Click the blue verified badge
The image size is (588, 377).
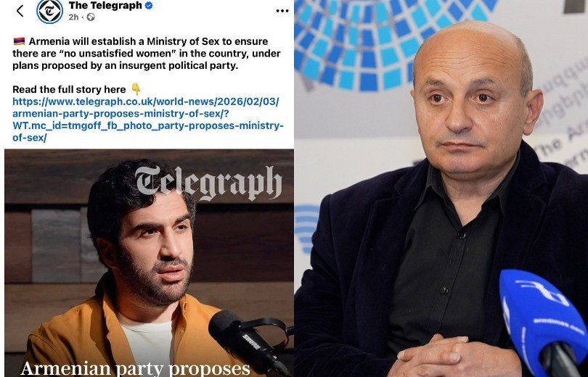click(x=149, y=6)
